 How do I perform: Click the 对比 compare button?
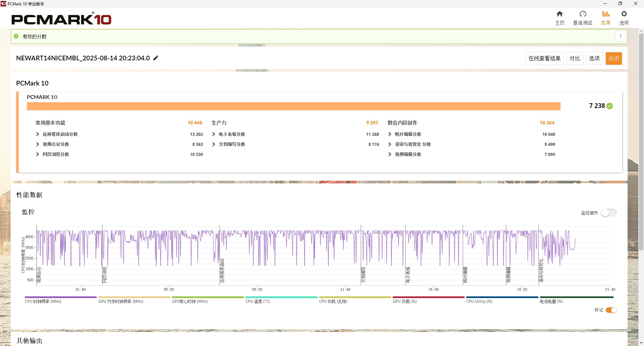click(575, 58)
